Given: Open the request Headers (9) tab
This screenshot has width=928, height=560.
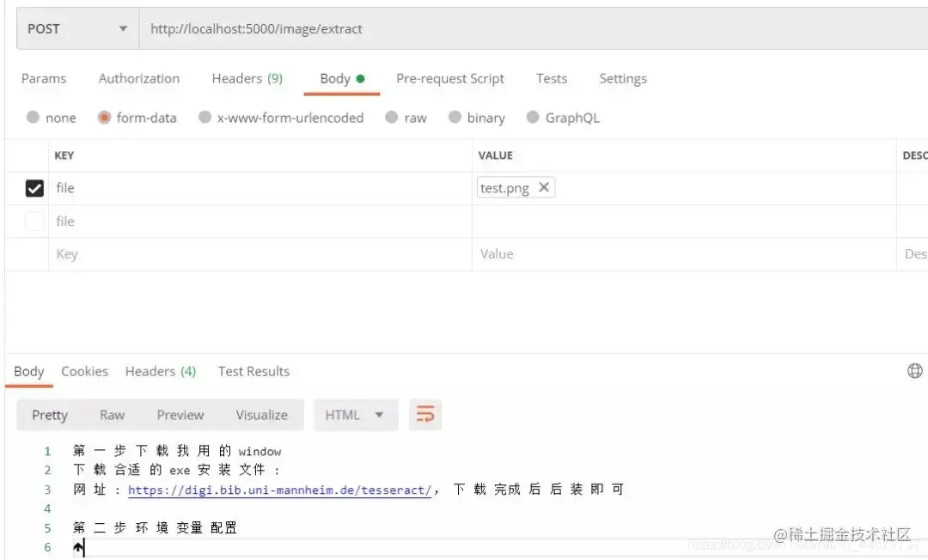Looking at the screenshot, I should pyautogui.click(x=247, y=79).
